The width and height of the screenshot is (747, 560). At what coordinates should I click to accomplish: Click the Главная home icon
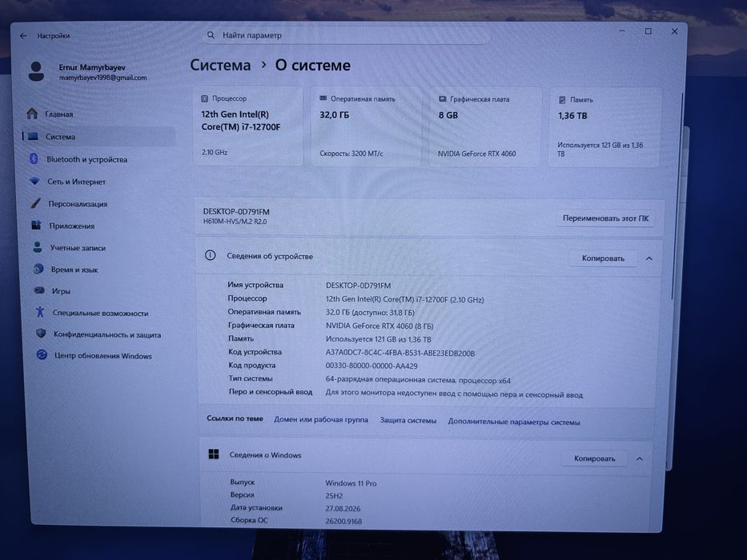pyautogui.click(x=32, y=114)
